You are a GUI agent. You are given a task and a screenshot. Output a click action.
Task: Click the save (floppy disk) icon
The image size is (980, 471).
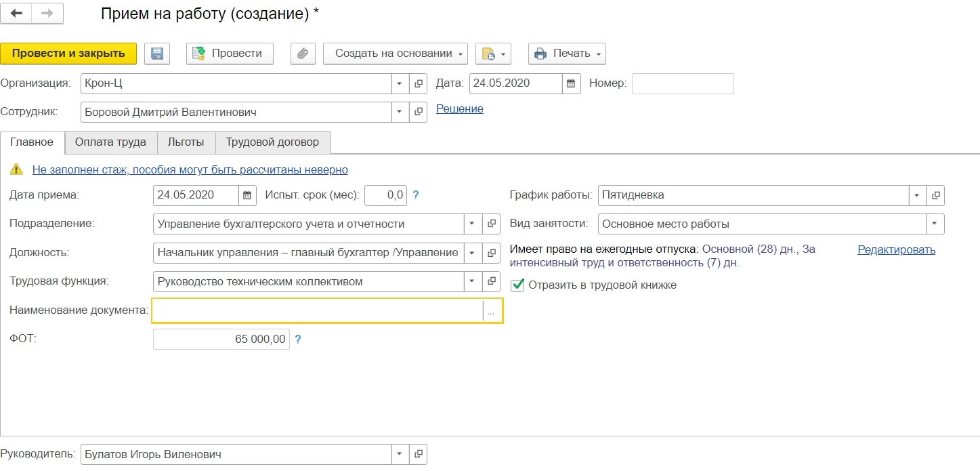click(157, 54)
